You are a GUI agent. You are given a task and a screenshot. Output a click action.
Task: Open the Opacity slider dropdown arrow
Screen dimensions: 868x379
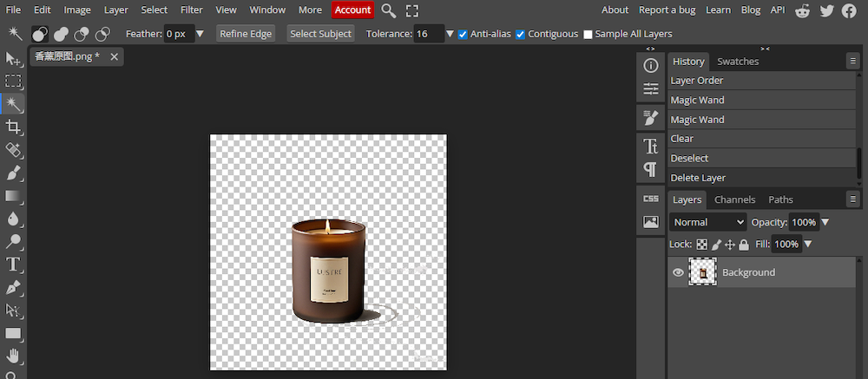pyautogui.click(x=825, y=222)
